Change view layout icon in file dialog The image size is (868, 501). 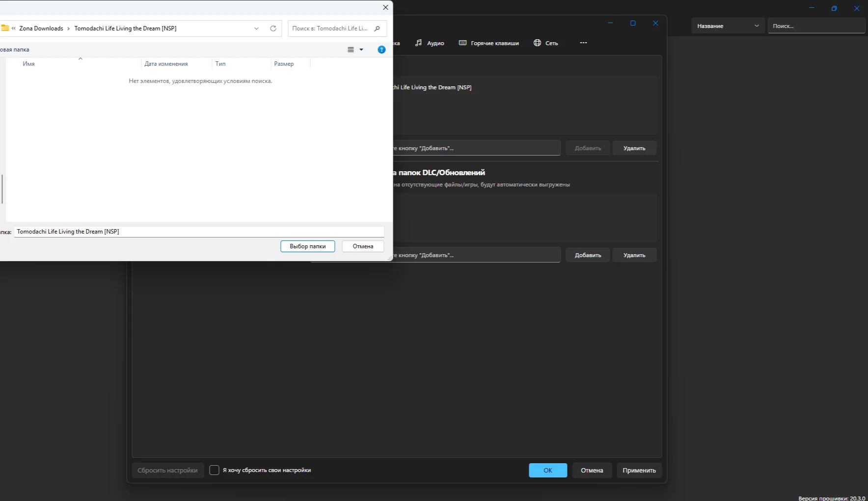(351, 50)
